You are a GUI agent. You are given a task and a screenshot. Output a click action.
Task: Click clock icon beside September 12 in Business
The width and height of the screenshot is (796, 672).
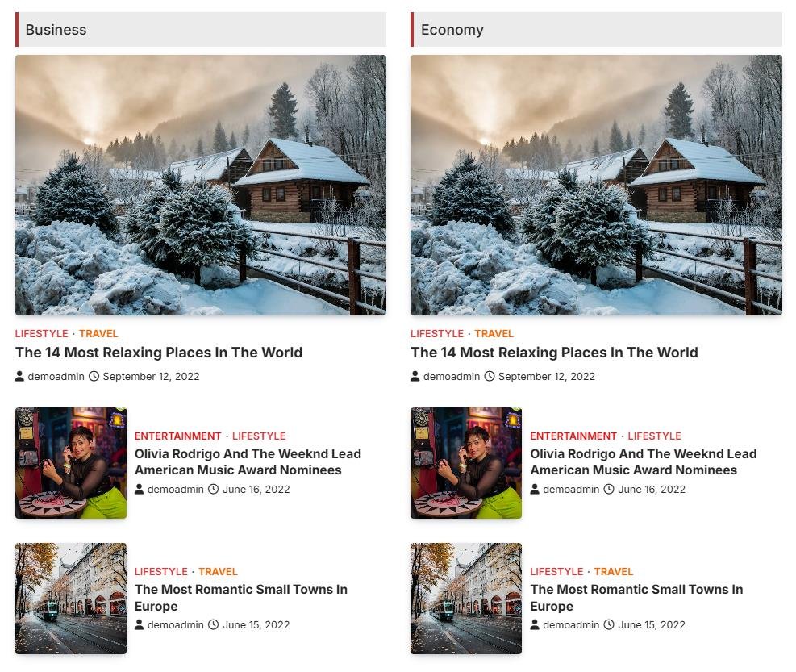click(x=94, y=377)
